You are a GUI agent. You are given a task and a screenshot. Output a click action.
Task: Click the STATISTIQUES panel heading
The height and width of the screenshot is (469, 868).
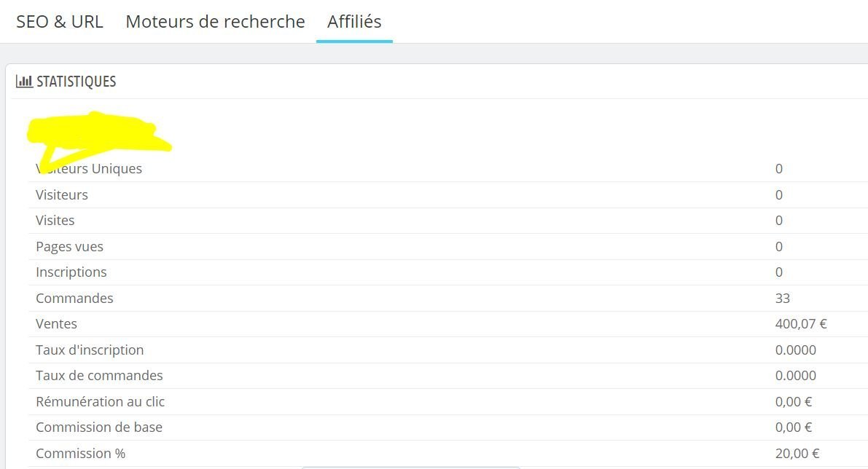77,82
